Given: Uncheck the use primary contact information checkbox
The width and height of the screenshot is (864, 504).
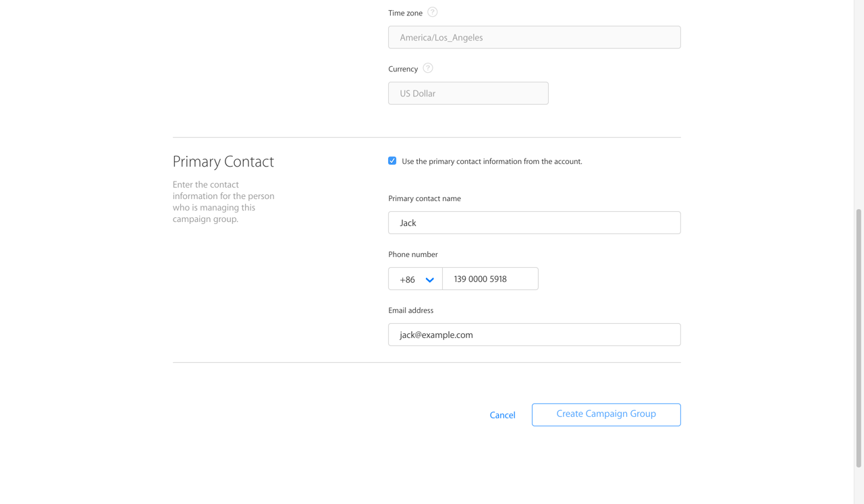Looking at the screenshot, I should tap(392, 161).
